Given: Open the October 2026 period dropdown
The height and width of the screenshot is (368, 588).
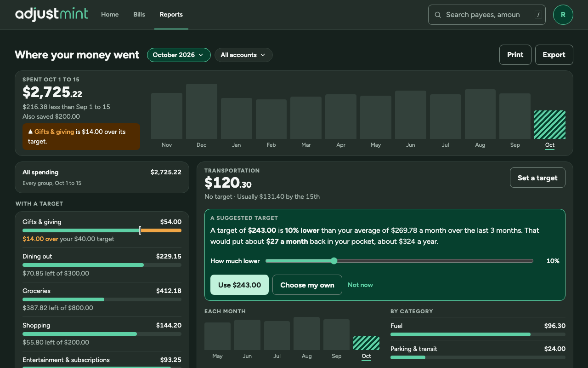Looking at the screenshot, I should 179,55.
